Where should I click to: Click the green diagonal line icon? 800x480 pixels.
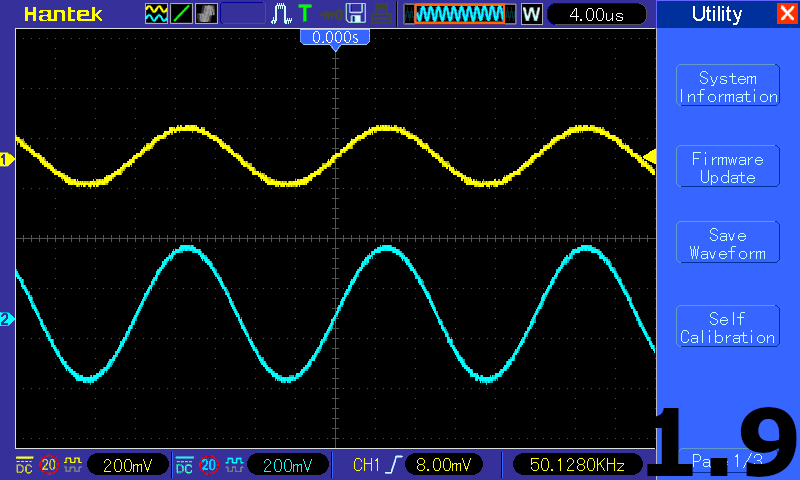click(182, 14)
